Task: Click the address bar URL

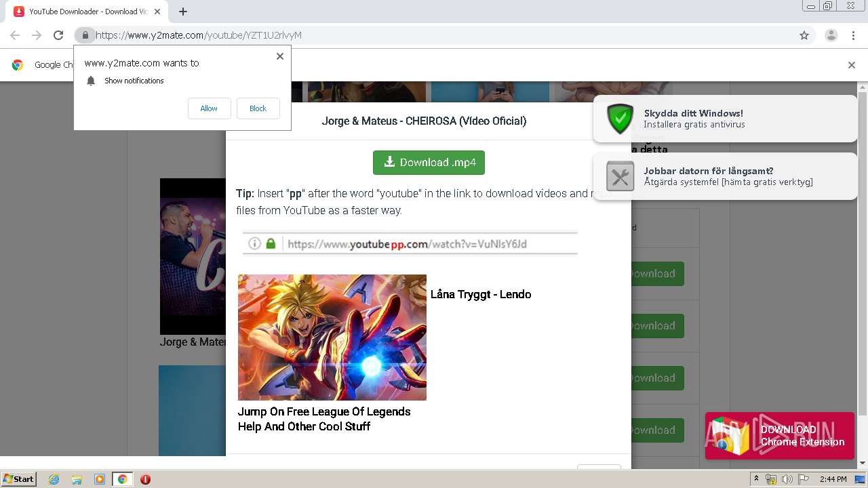Action: [199, 35]
